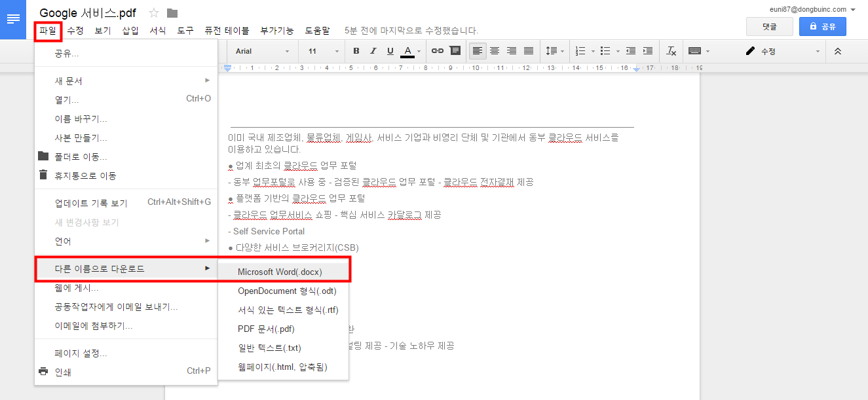The height and width of the screenshot is (400, 868).
Task: Select 인쇄 print menu item
Action: tap(126, 372)
